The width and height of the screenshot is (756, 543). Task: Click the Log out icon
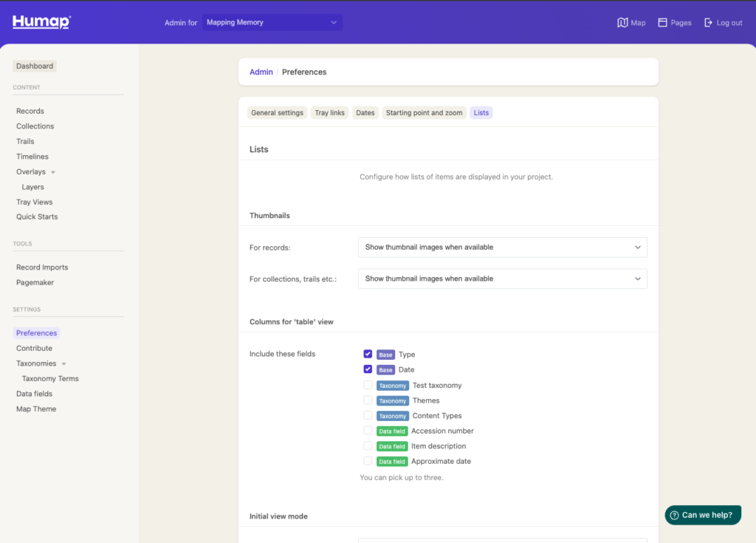(x=708, y=23)
